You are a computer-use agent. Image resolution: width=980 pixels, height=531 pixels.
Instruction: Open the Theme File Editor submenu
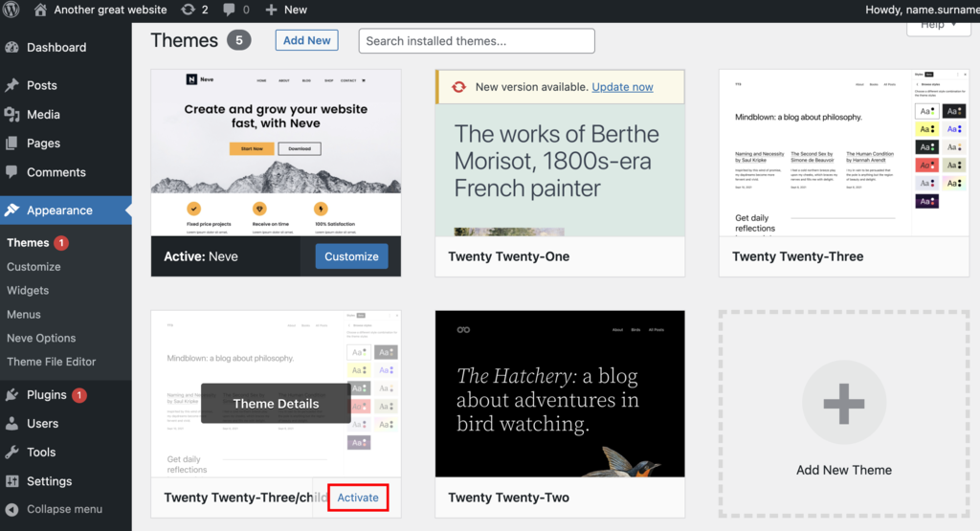(52, 362)
